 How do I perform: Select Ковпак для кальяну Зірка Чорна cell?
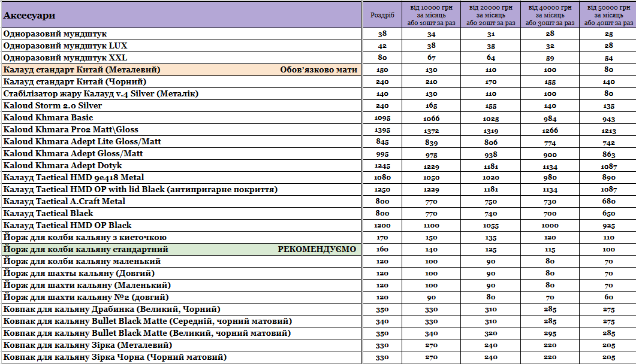click(x=114, y=357)
